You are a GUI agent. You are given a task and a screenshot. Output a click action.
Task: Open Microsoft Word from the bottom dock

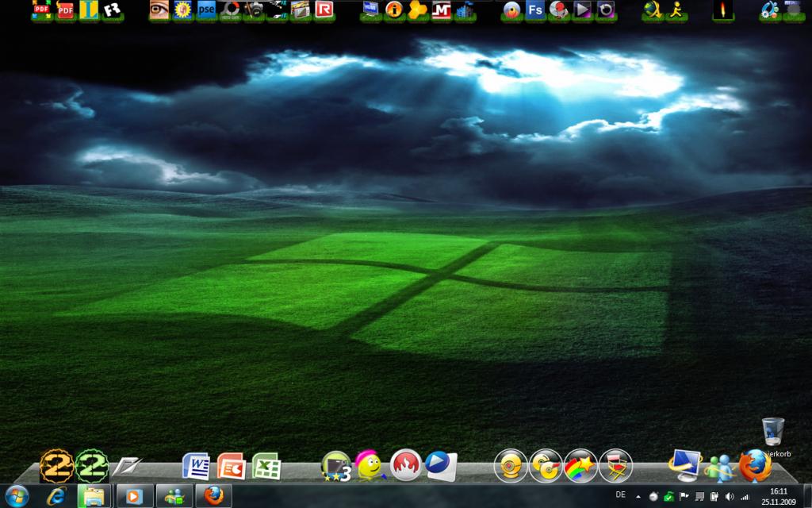pos(197,465)
